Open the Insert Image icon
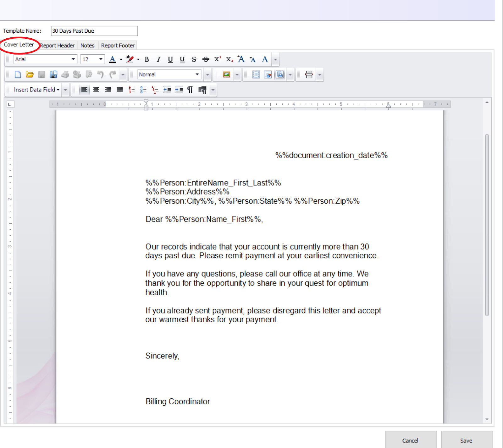This screenshot has width=503, height=448. point(226,74)
